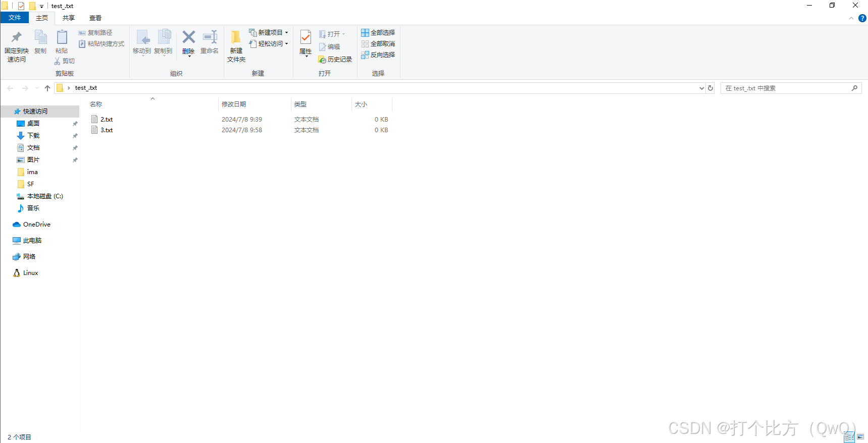
Task: Expand the address bar history dropdown
Action: [x=701, y=88]
